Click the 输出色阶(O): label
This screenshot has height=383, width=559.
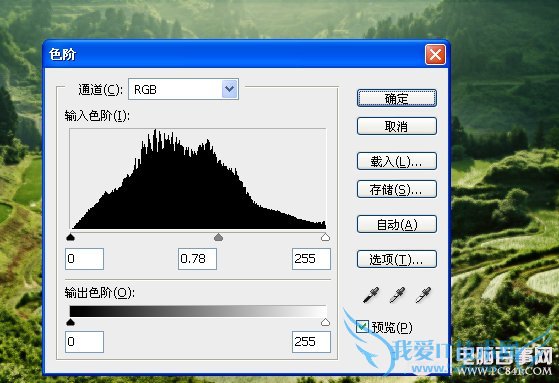(99, 293)
